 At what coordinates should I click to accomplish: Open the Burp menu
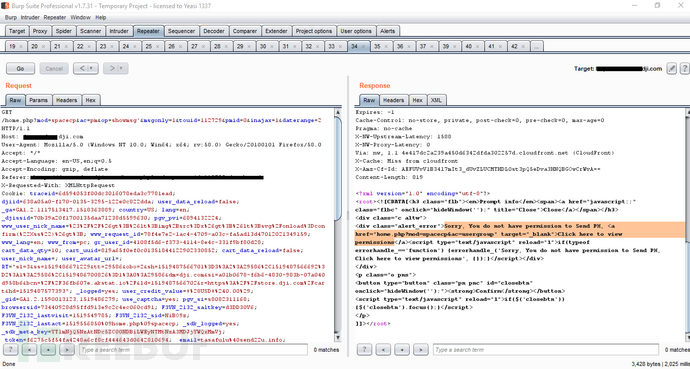[11, 18]
